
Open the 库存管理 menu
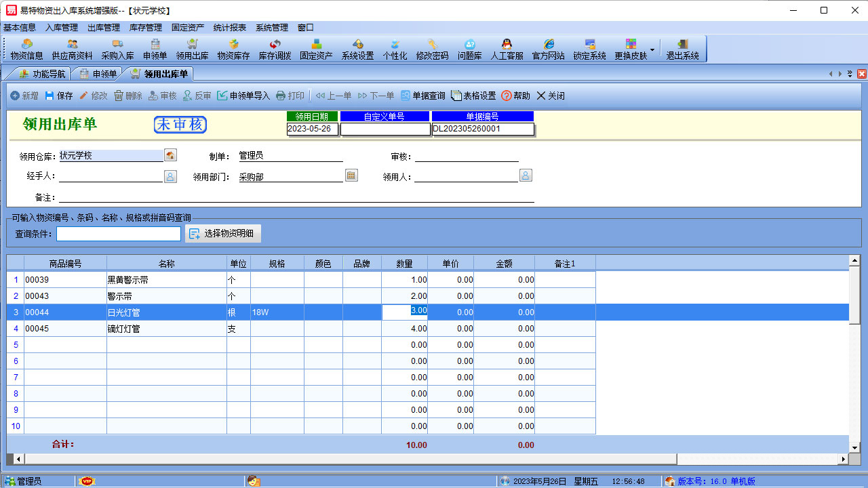(146, 28)
